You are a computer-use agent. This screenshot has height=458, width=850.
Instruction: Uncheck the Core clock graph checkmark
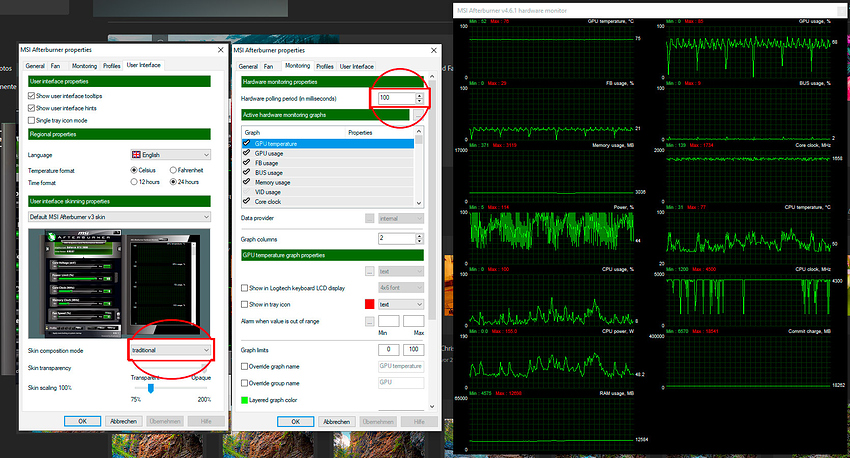(247, 201)
